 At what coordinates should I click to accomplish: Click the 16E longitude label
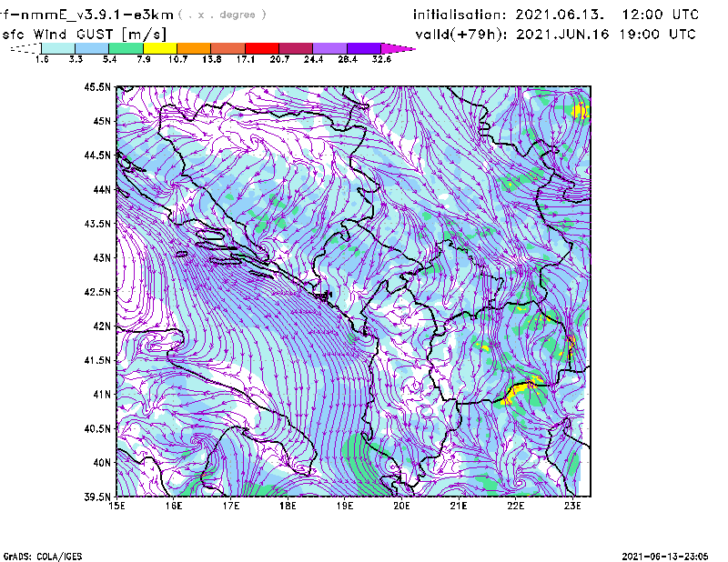174,506
